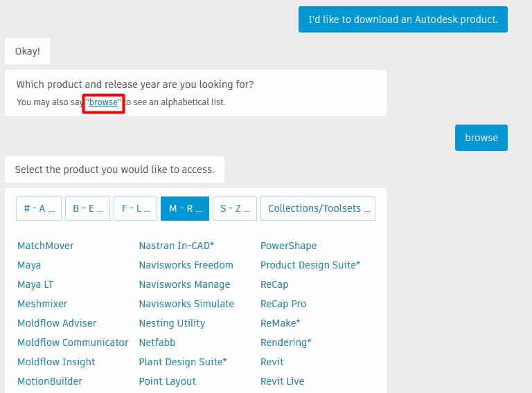Select the F - L product tab

tap(135, 208)
